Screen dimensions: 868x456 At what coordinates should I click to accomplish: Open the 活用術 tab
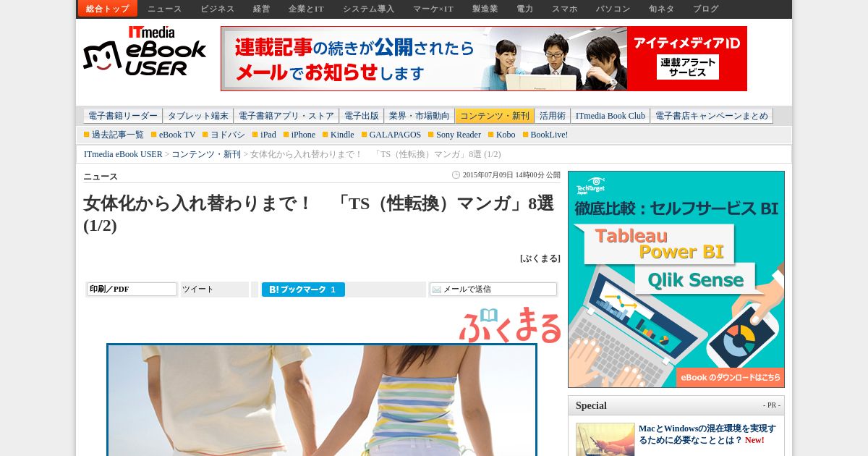point(553,116)
